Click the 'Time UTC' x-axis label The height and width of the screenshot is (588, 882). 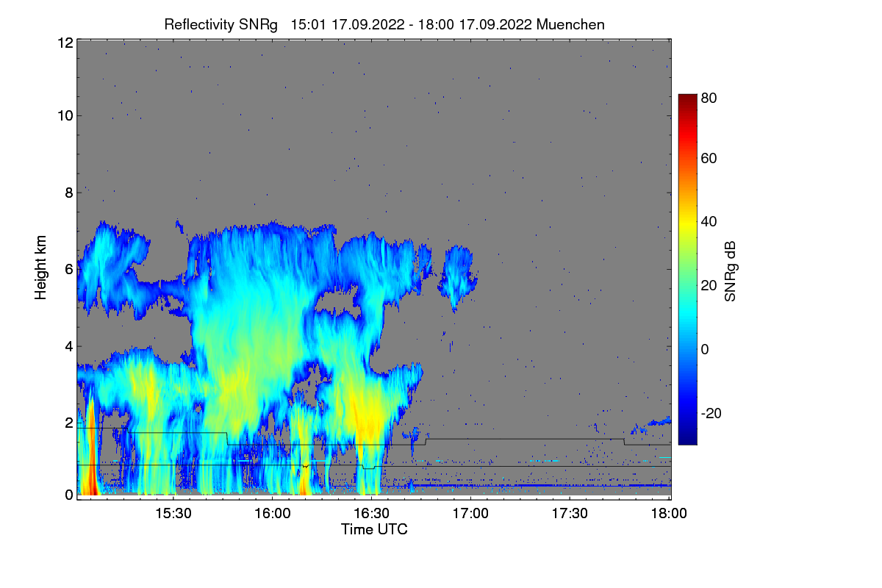coord(374,529)
